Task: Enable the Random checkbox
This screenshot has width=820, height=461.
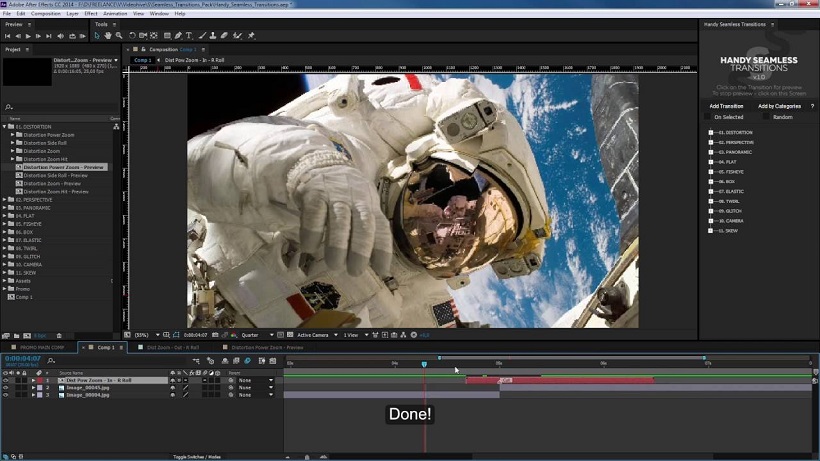Action: click(766, 117)
